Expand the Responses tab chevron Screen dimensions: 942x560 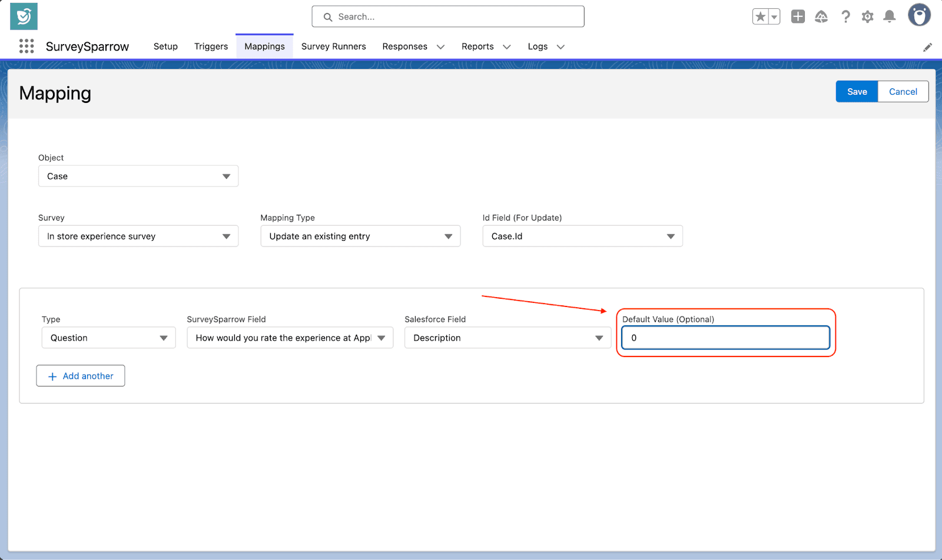click(x=440, y=47)
